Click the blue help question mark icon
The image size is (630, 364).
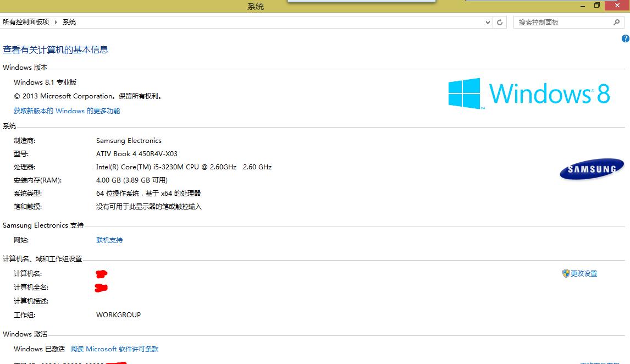pos(625,38)
